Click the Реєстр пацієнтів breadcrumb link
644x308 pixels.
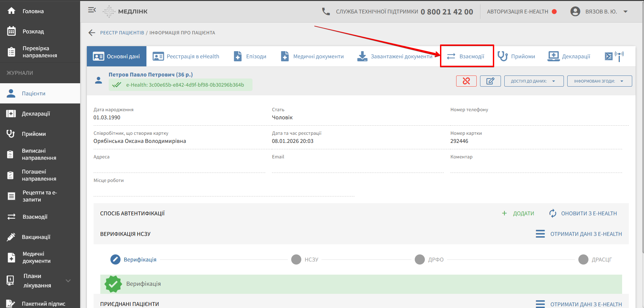(x=122, y=33)
